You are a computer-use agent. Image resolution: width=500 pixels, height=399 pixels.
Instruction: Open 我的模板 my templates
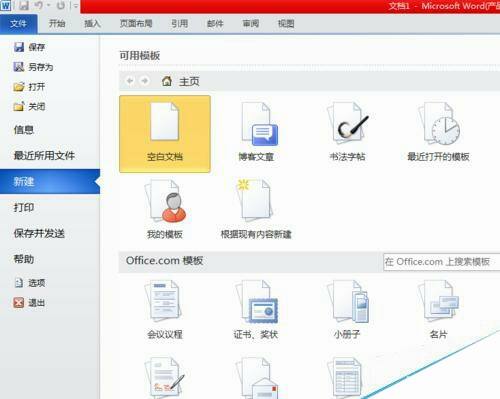(x=165, y=209)
